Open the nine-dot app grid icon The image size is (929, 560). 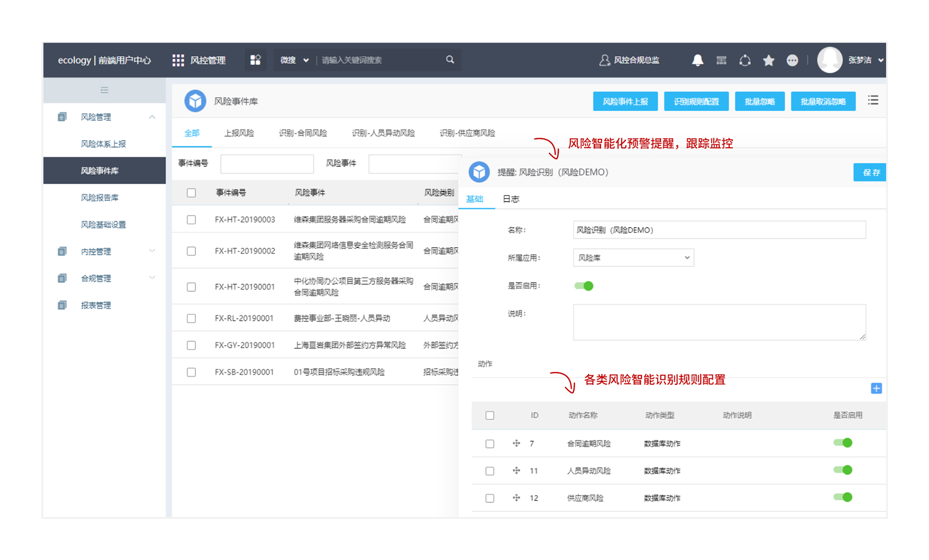pos(178,60)
